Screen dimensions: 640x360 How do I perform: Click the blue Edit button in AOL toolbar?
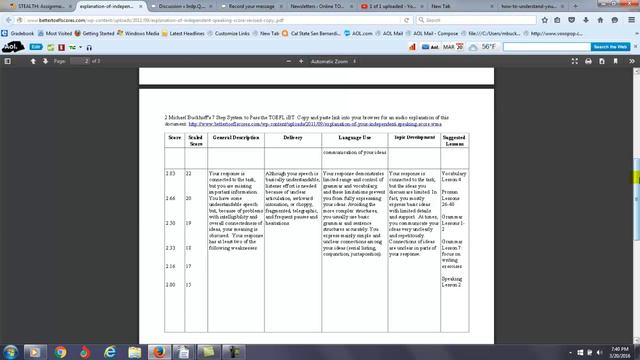[36, 47]
